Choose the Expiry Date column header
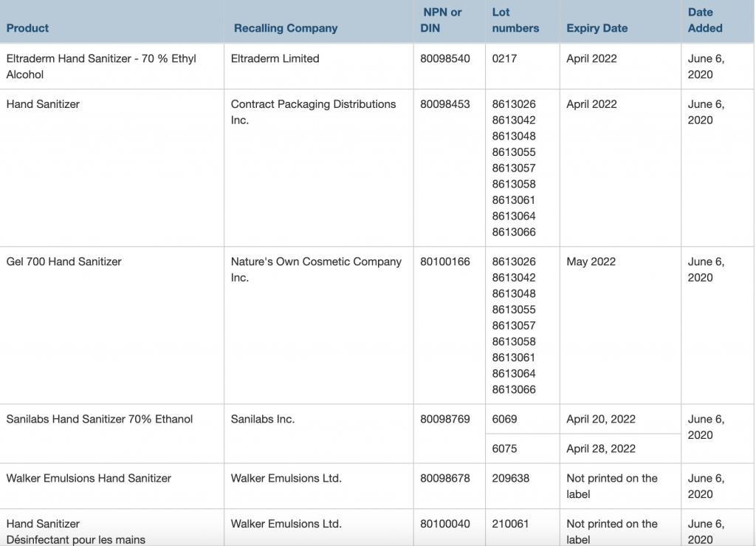756x546 pixels. 597,28
